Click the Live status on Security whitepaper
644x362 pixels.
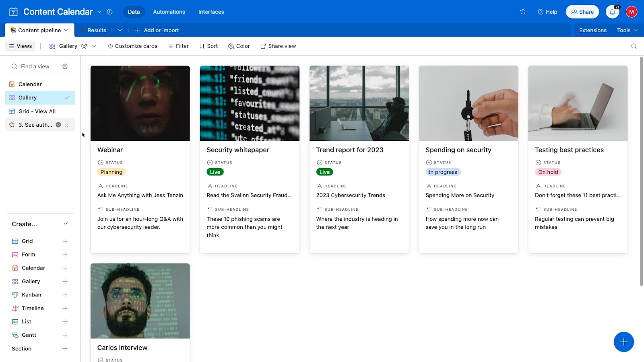pos(215,172)
